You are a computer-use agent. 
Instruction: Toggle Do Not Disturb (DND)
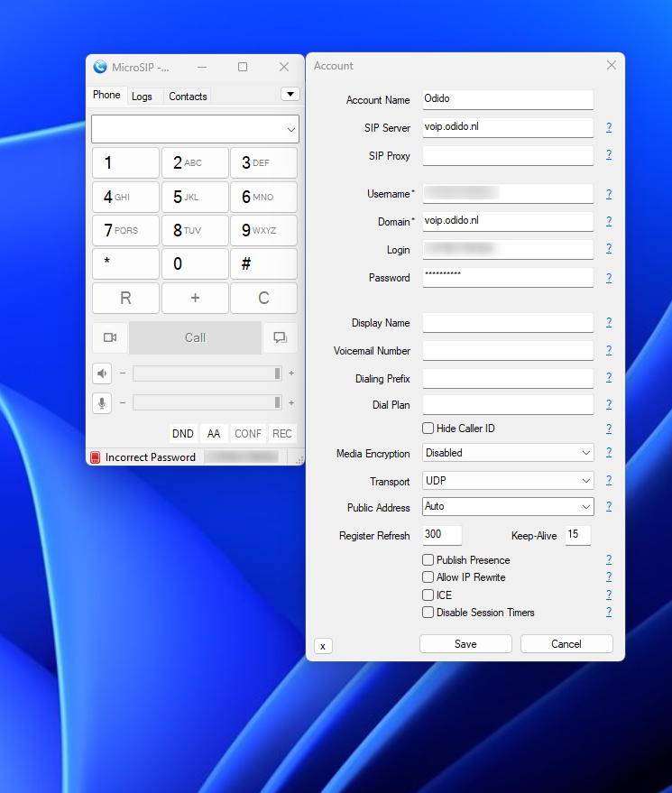pos(182,433)
